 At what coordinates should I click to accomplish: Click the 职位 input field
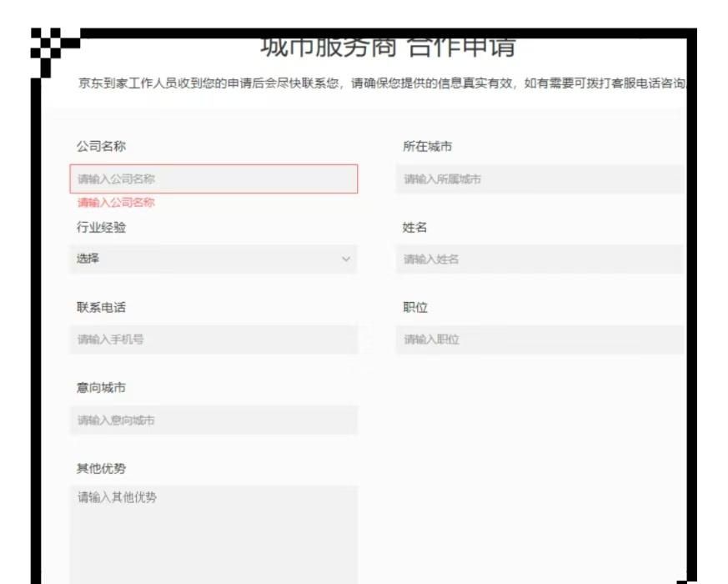pyautogui.click(x=540, y=340)
